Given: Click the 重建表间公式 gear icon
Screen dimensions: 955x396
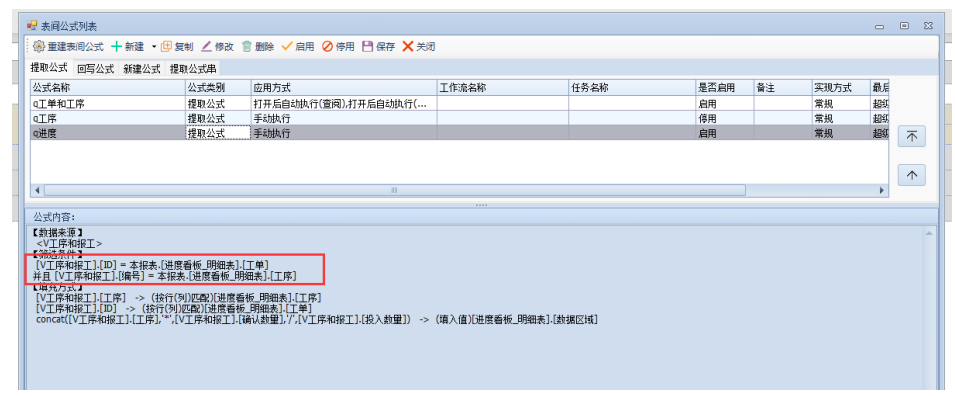Looking at the screenshot, I should point(39,46).
